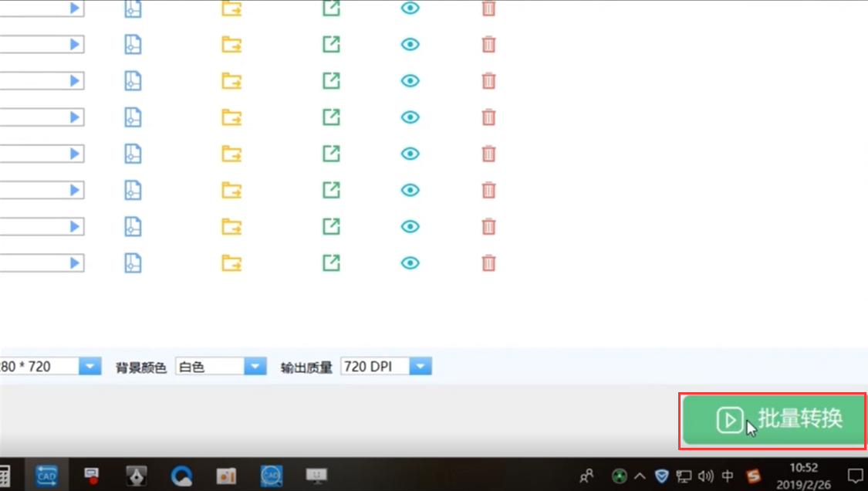Screen dimensions: 868x491
Task: Click the green round tray icon
Action: (619, 476)
